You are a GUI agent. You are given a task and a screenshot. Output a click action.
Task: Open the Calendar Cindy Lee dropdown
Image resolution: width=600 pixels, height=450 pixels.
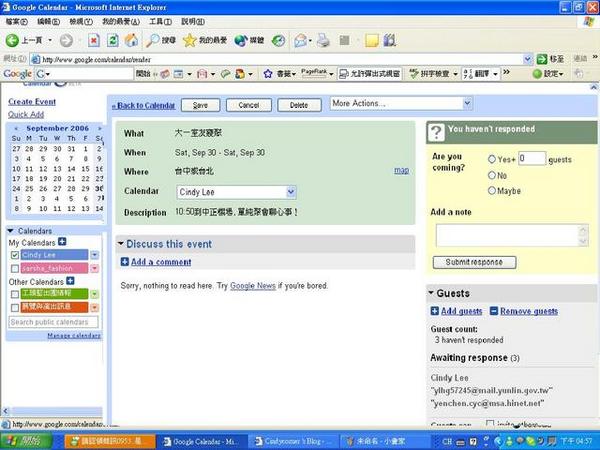click(x=236, y=192)
